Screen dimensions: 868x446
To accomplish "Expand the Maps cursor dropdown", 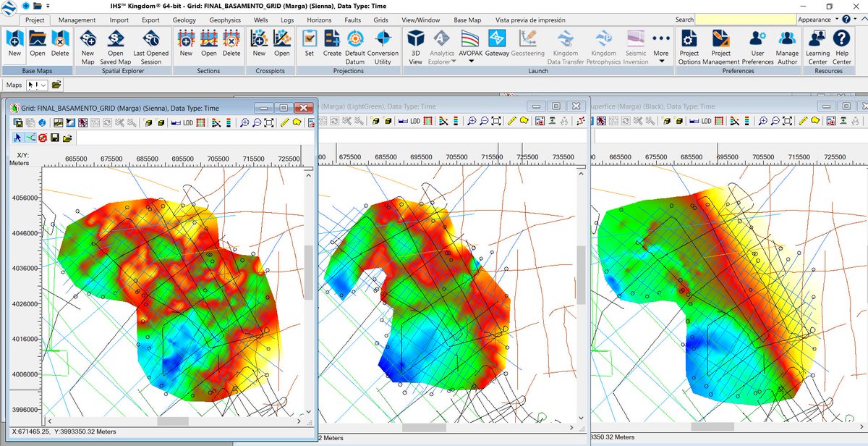I will (x=43, y=85).
